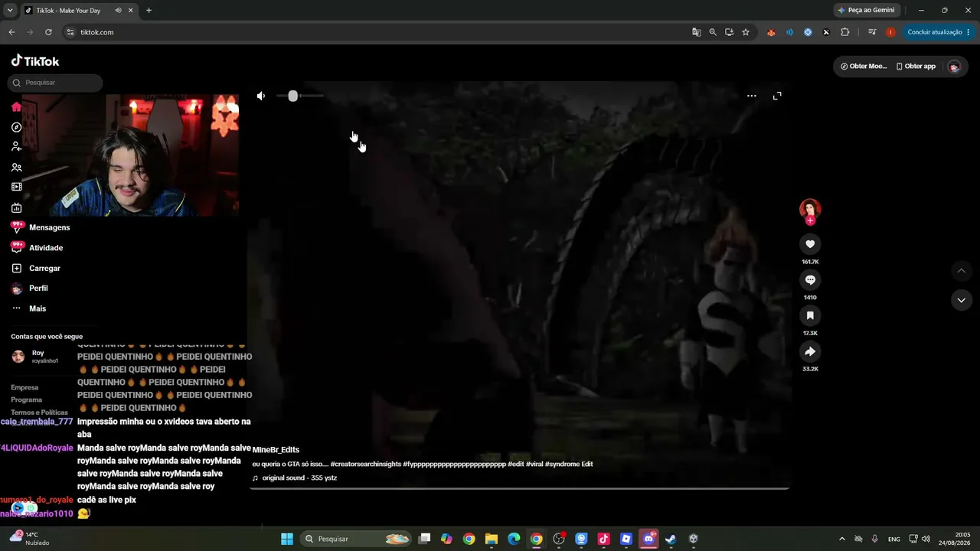Bookmark the page with the star icon

[x=746, y=32]
